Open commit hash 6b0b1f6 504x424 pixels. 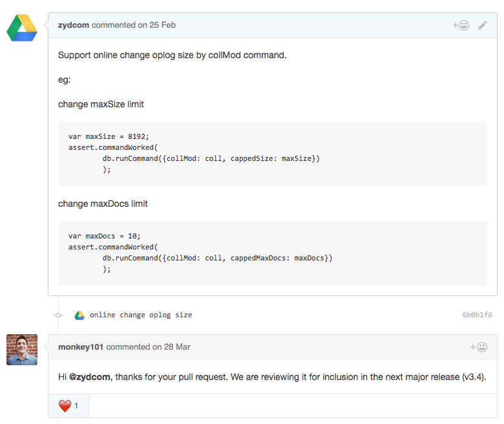click(x=477, y=315)
